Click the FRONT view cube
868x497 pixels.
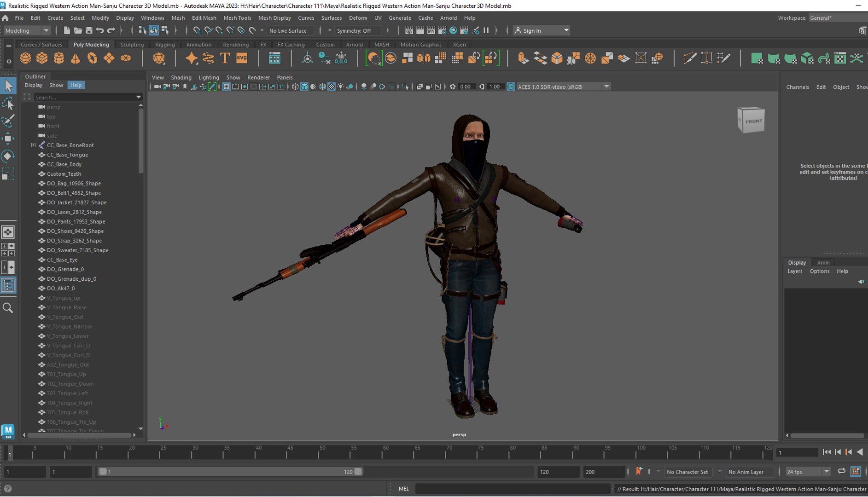click(751, 121)
